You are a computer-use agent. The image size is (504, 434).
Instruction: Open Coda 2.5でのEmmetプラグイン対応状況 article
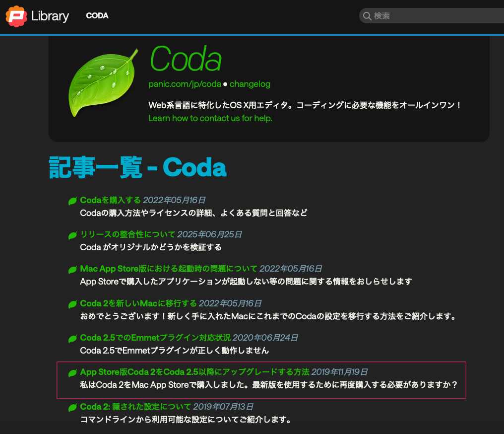click(x=155, y=338)
